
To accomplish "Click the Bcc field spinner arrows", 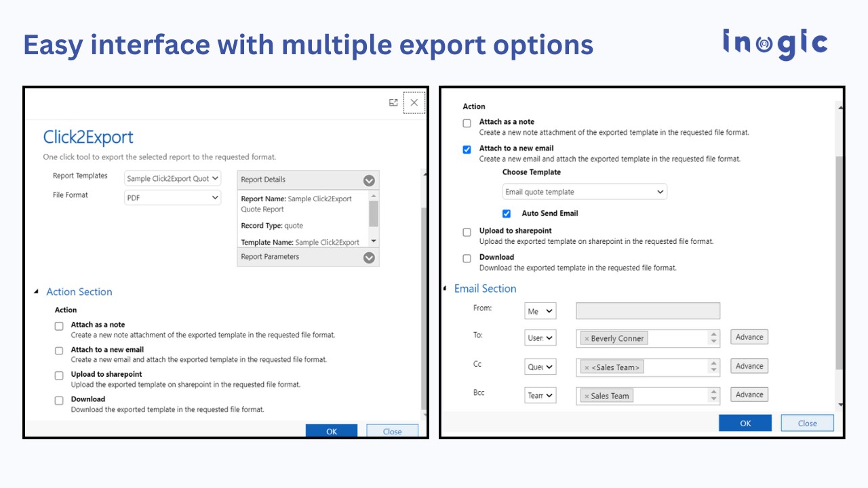I will click(x=713, y=396).
